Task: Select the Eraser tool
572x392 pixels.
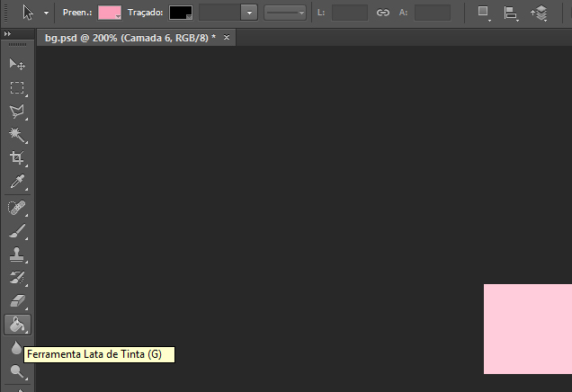Action: pos(17,301)
